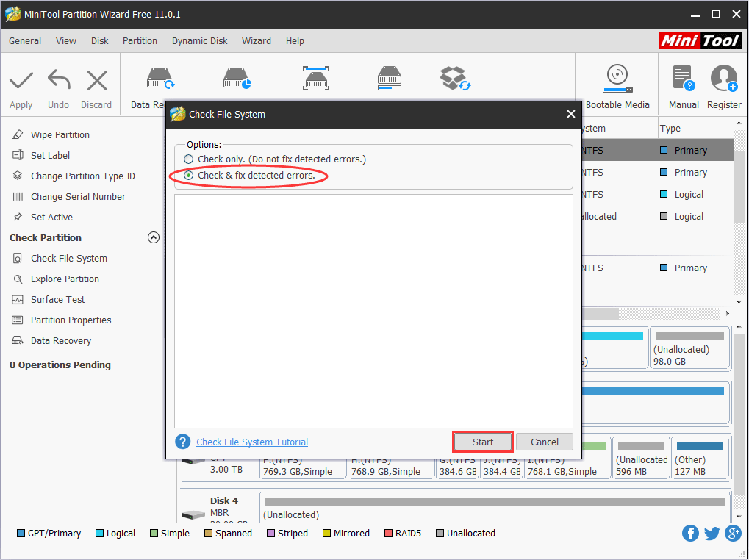Open the Disk menu
This screenshot has height=560, width=749.
tap(100, 41)
